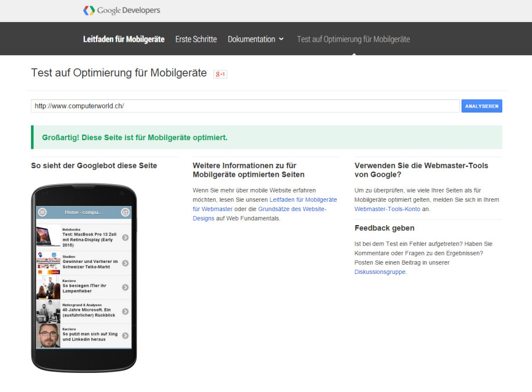Tap the menu icon in phone preview header
The width and height of the screenshot is (532, 392).
point(42,212)
